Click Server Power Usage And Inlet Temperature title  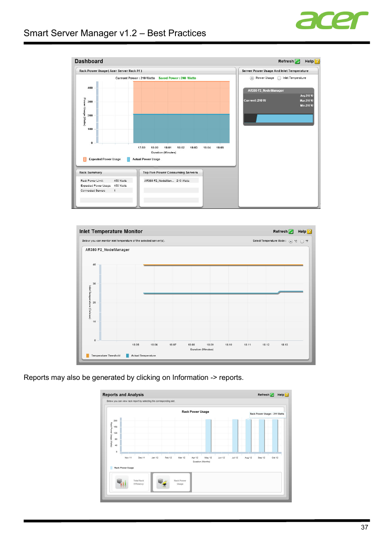[275, 71]
